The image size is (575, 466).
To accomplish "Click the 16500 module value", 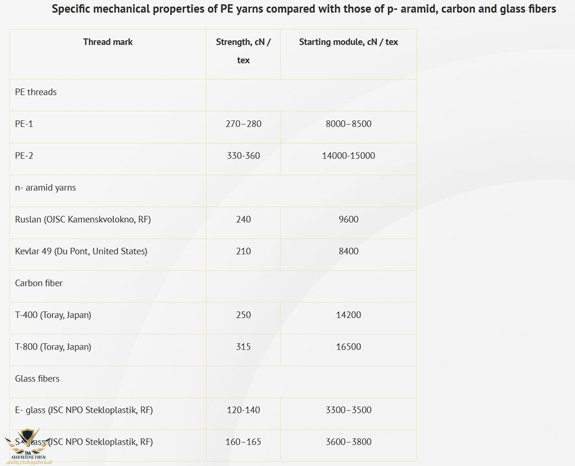I will [x=348, y=346].
